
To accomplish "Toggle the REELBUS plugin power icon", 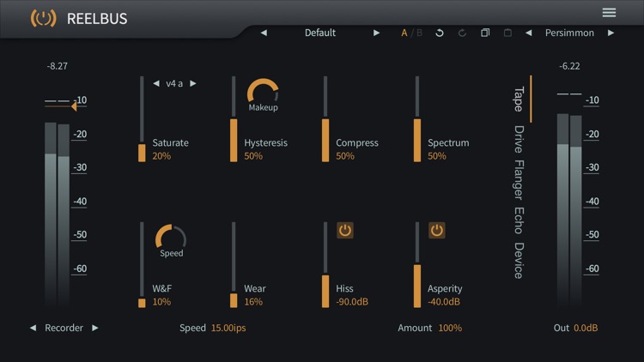I will 43,19.
